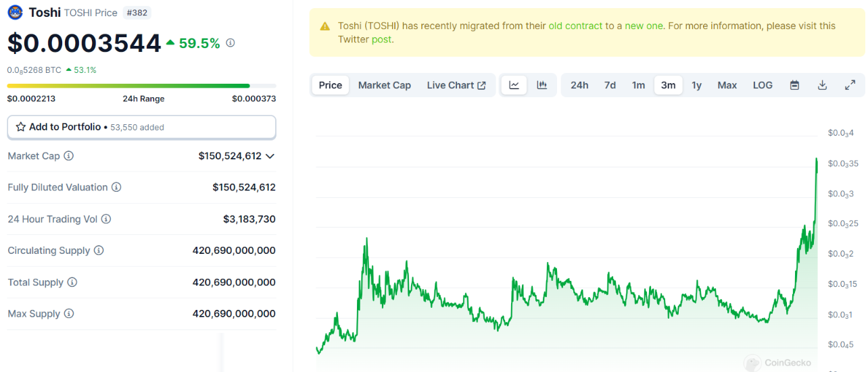Expand the Market Cap value chevron
The image size is (868, 372).
(270, 156)
